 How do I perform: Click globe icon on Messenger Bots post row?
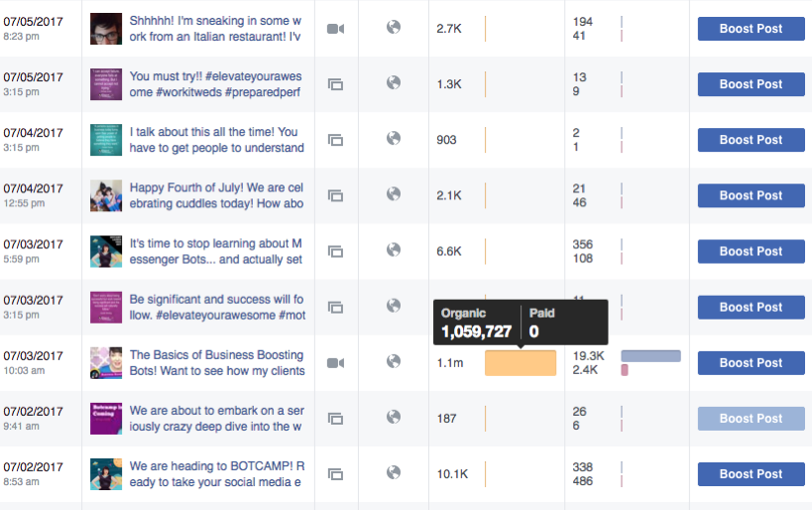click(x=394, y=250)
